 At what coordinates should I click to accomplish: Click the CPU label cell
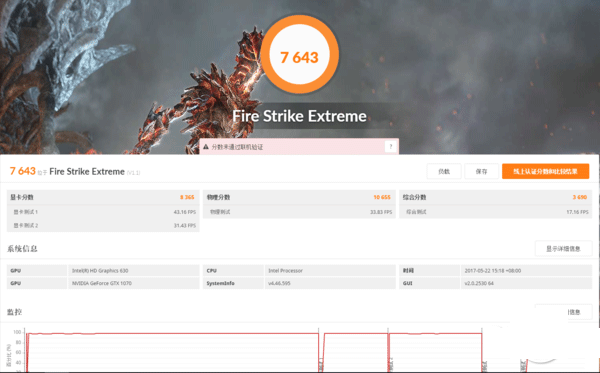(x=233, y=270)
